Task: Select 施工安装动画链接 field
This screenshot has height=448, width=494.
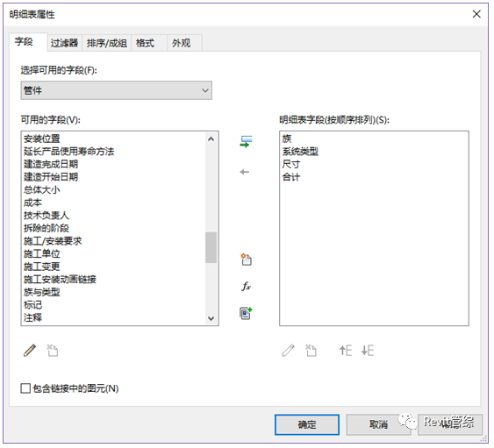Action: [x=60, y=280]
